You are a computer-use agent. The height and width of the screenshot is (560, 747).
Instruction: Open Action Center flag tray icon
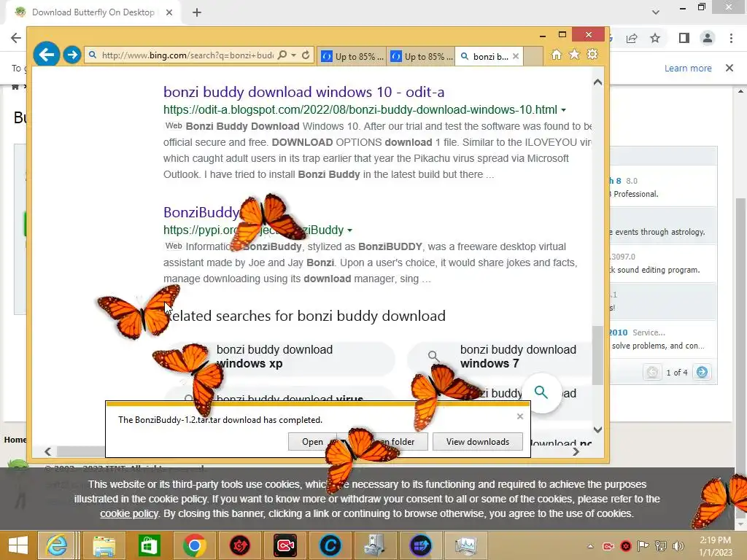(x=643, y=546)
